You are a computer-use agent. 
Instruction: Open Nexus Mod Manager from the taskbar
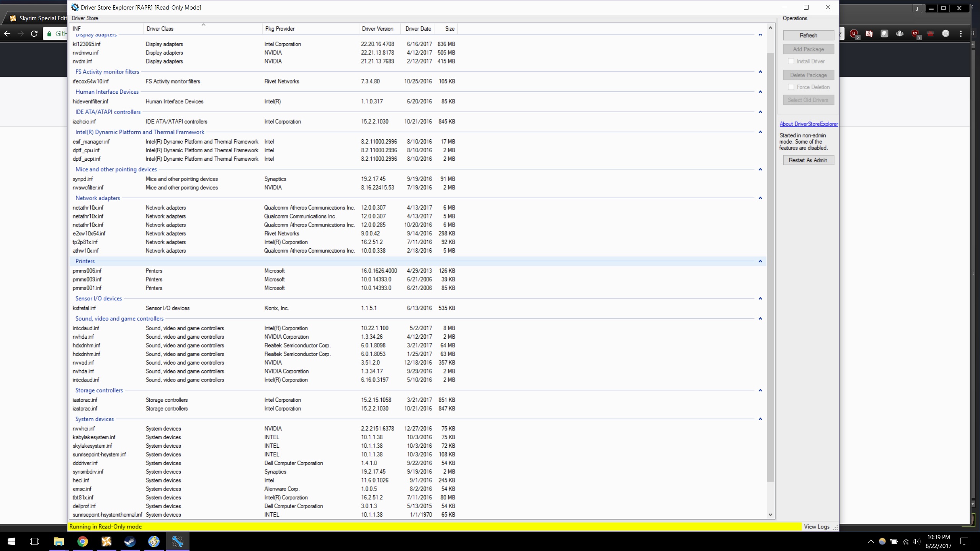(106, 541)
